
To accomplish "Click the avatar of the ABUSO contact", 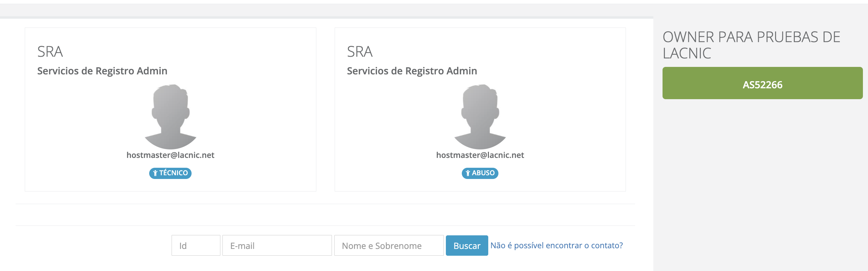I will (x=480, y=116).
